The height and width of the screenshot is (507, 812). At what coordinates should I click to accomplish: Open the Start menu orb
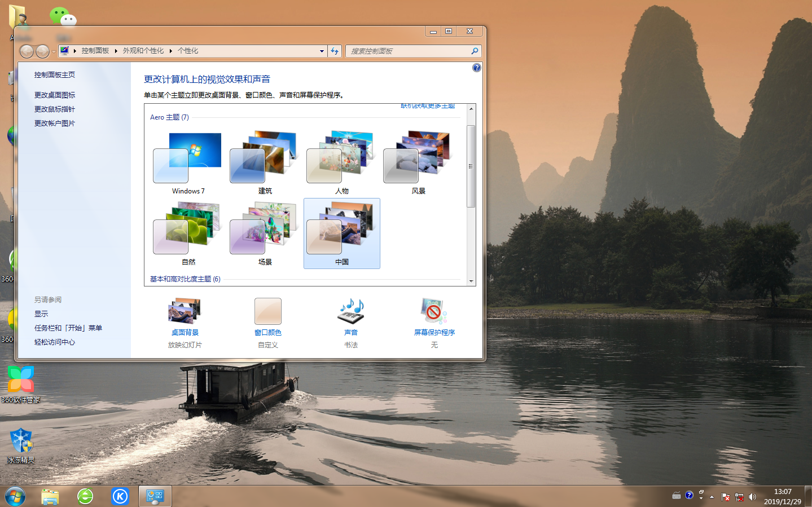pyautogui.click(x=15, y=496)
